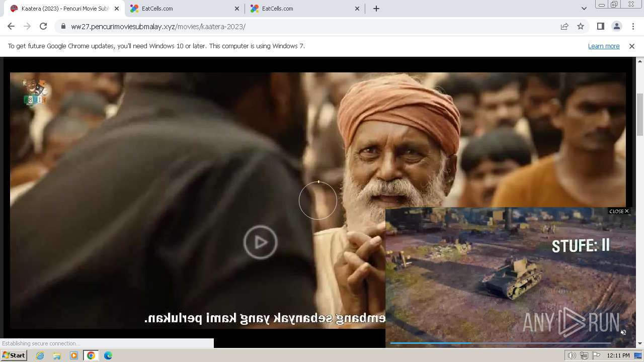This screenshot has height=362, width=644.
Task: Open Chrome three-dot menu
Action: tap(633, 27)
